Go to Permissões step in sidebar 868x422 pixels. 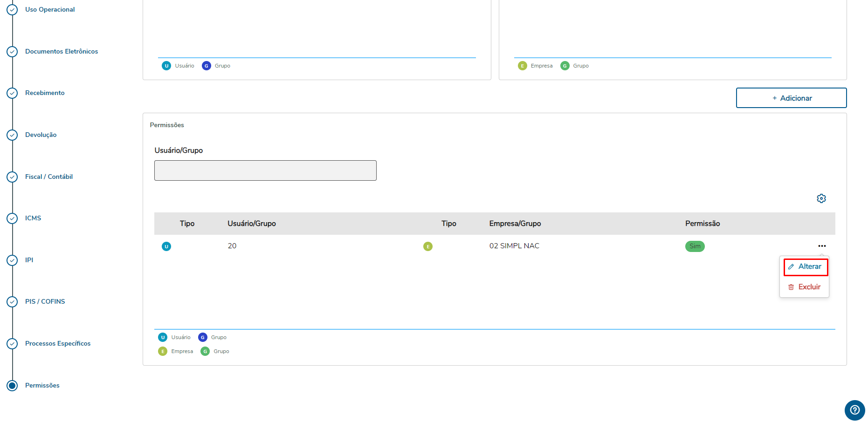(42, 385)
